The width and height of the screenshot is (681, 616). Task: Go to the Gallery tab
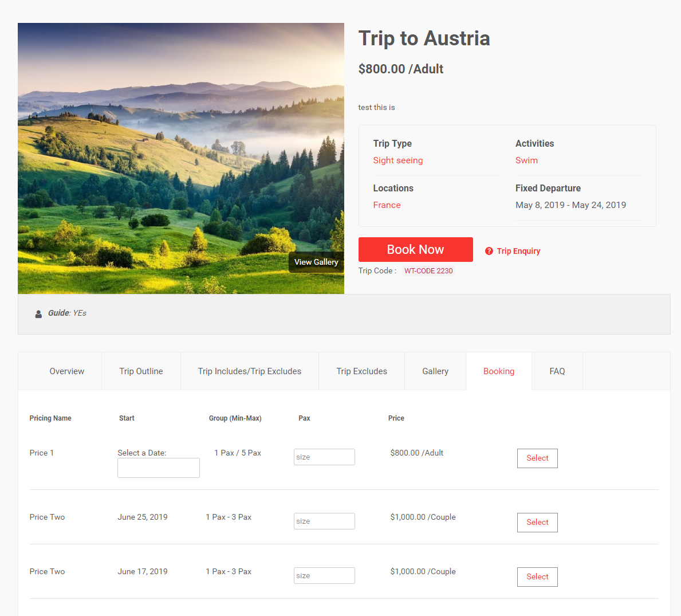pos(435,371)
